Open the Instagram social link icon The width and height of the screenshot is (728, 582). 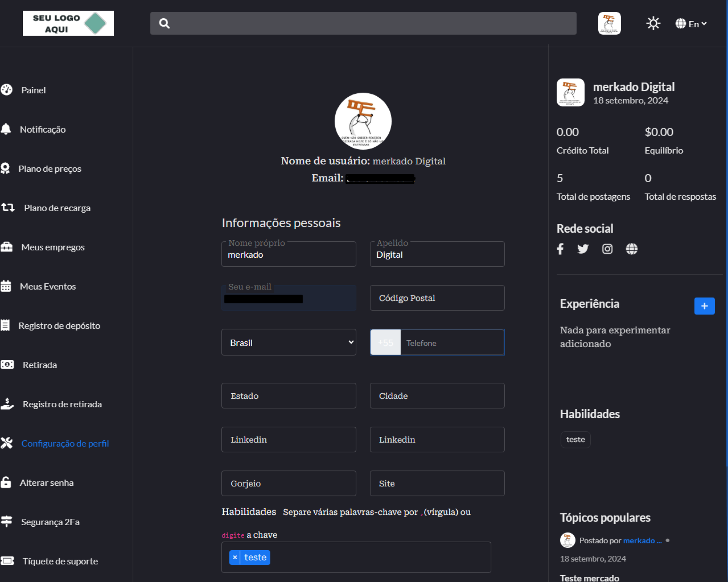607,249
